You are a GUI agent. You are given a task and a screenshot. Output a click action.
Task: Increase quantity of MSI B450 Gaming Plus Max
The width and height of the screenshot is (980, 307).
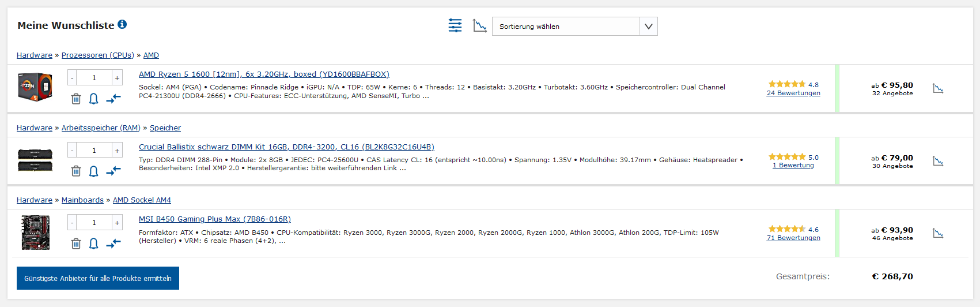(x=117, y=223)
